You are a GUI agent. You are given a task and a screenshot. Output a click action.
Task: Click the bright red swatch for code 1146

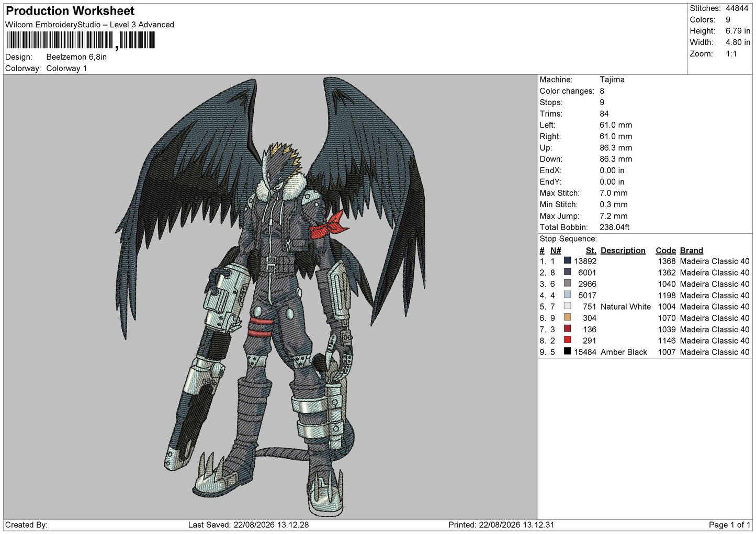(567, 340)
